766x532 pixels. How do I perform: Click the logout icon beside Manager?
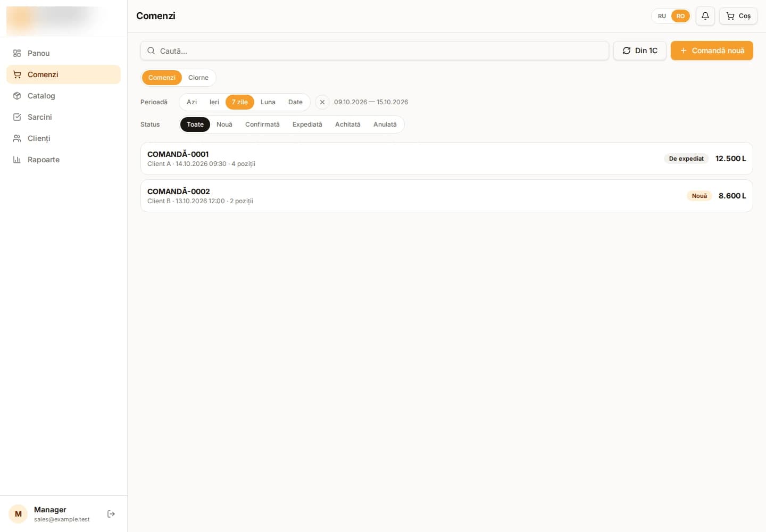click(111, 514)
